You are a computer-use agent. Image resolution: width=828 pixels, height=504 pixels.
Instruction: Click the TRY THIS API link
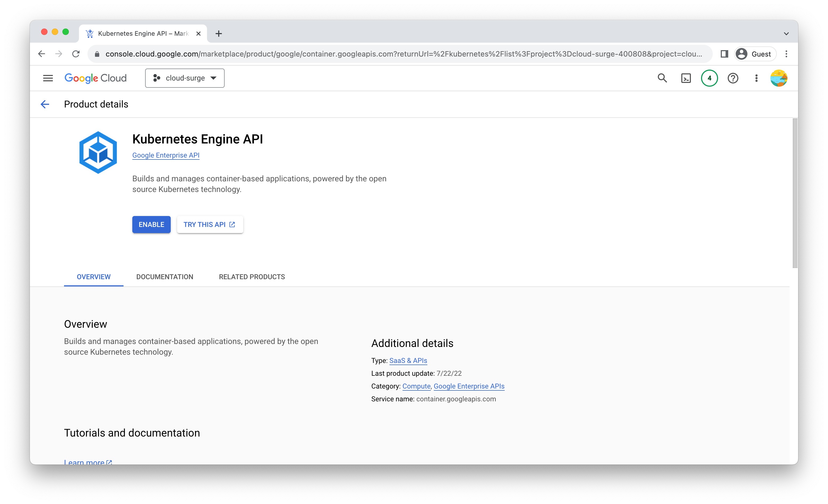click(x=209, y=225)
